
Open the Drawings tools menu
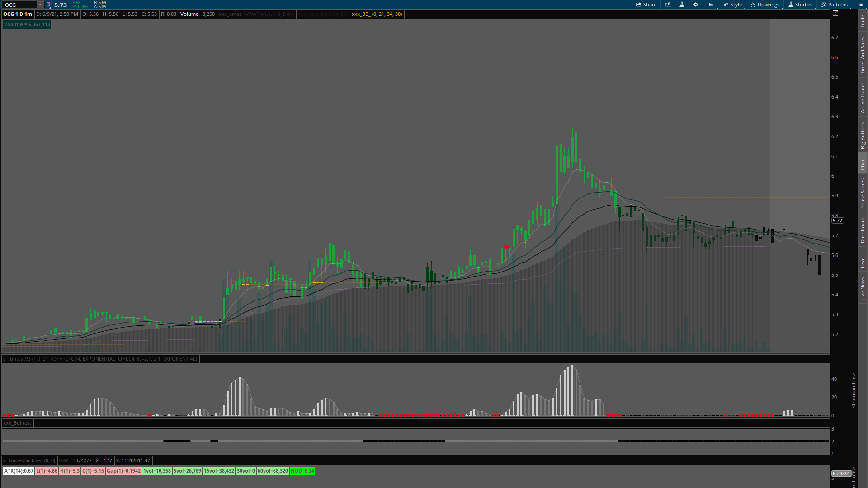tap(765, 5)
